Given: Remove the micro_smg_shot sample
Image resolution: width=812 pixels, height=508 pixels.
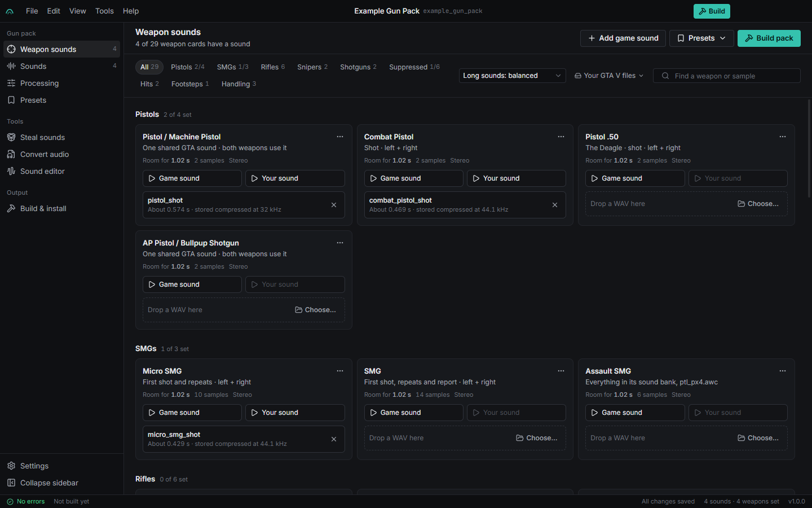Looking at the screenshot, I should coord(334,439).
